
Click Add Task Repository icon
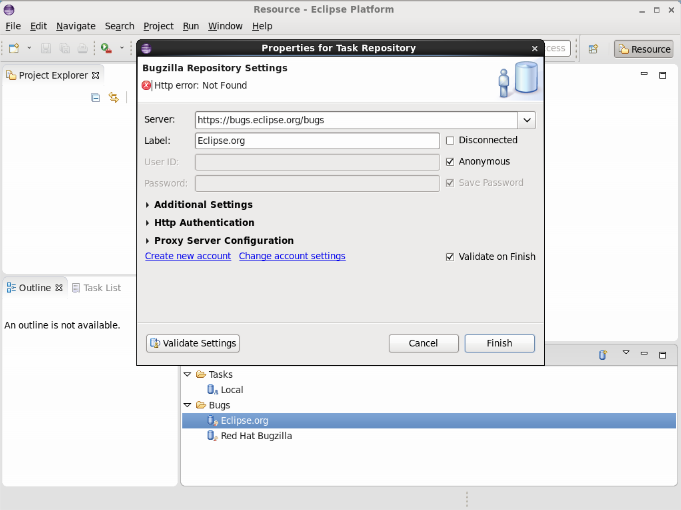[602, 355]
